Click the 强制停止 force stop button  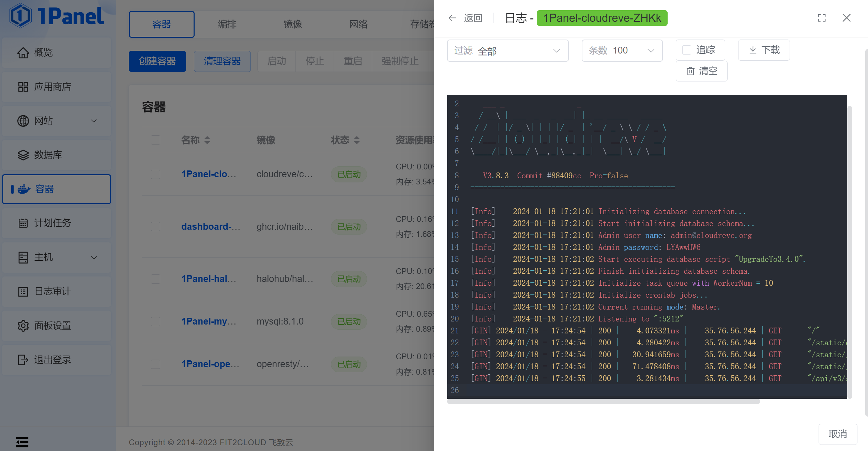(x=400, y=61)
